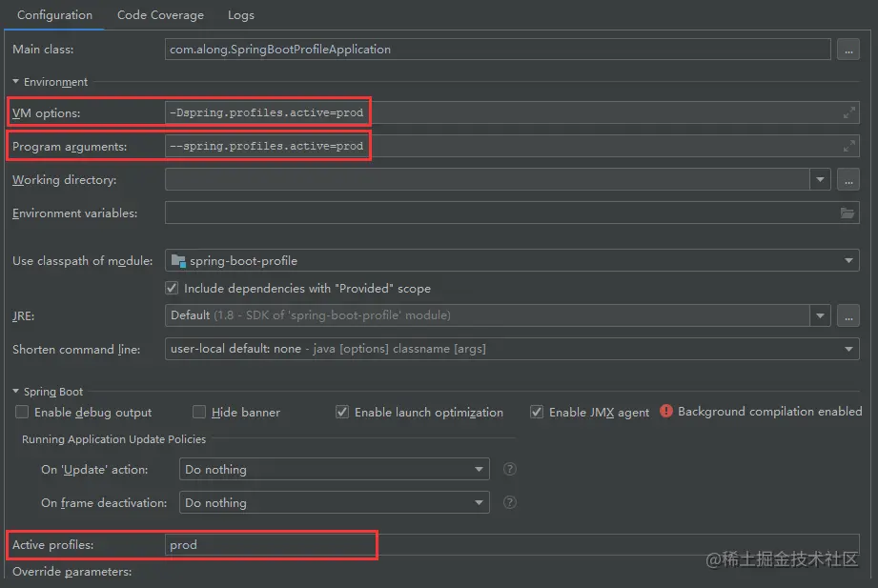Expand the Program arguments field editor

click(x=848, y=146)
